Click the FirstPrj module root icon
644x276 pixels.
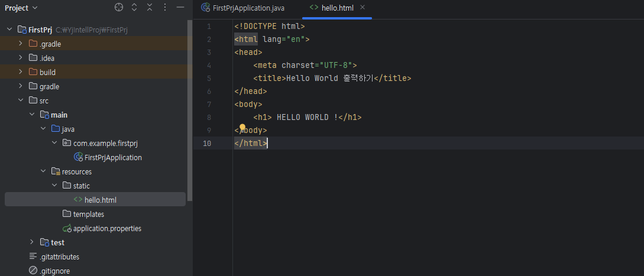(22, 30)
